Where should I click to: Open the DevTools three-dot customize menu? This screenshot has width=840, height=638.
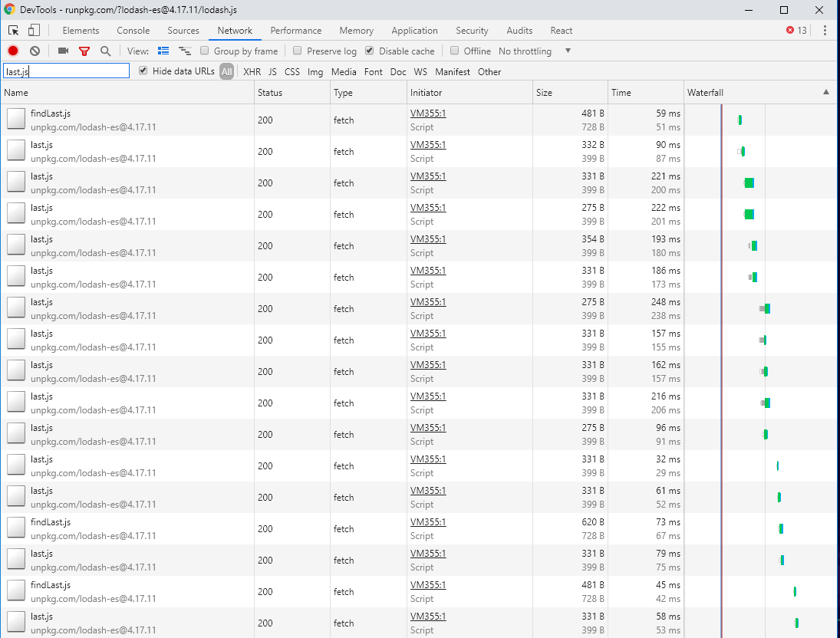825,31
